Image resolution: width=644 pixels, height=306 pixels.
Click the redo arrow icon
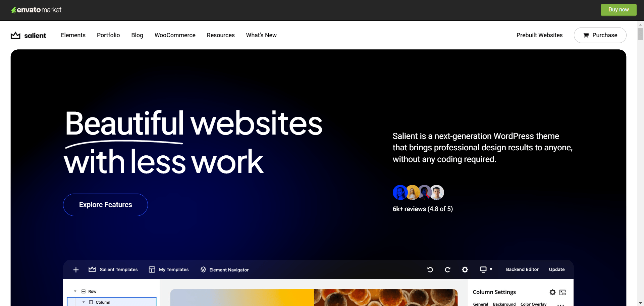coord(447,269)
